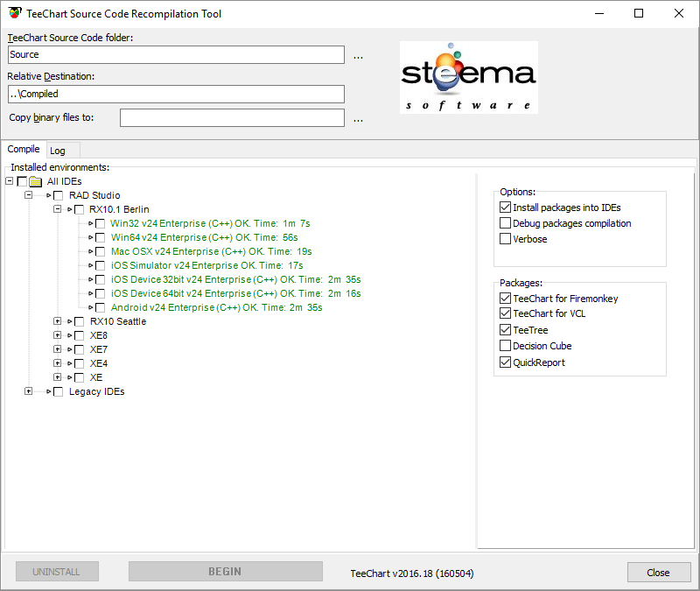Select the Win64 v24 Enterprise checkbox
700x591 pixels.
click(x=101, y=237)
